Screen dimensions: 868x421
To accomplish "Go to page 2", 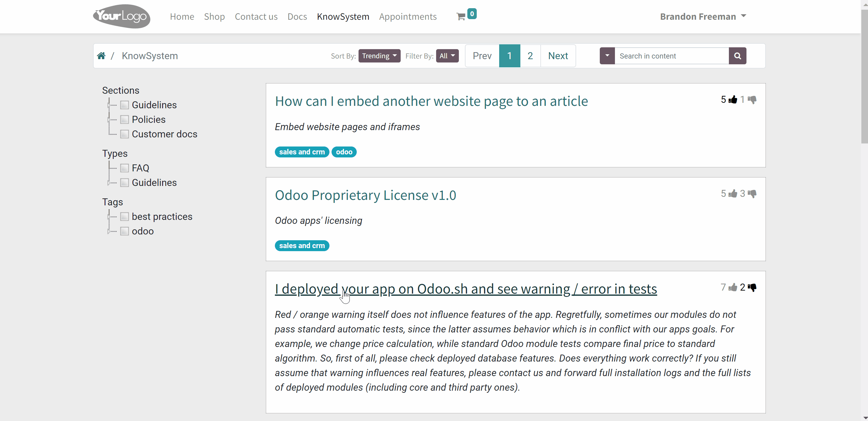I will click(530, 56).
